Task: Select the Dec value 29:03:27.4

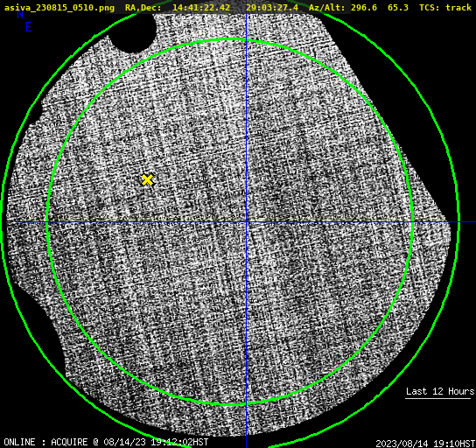Action: [272, 7]
